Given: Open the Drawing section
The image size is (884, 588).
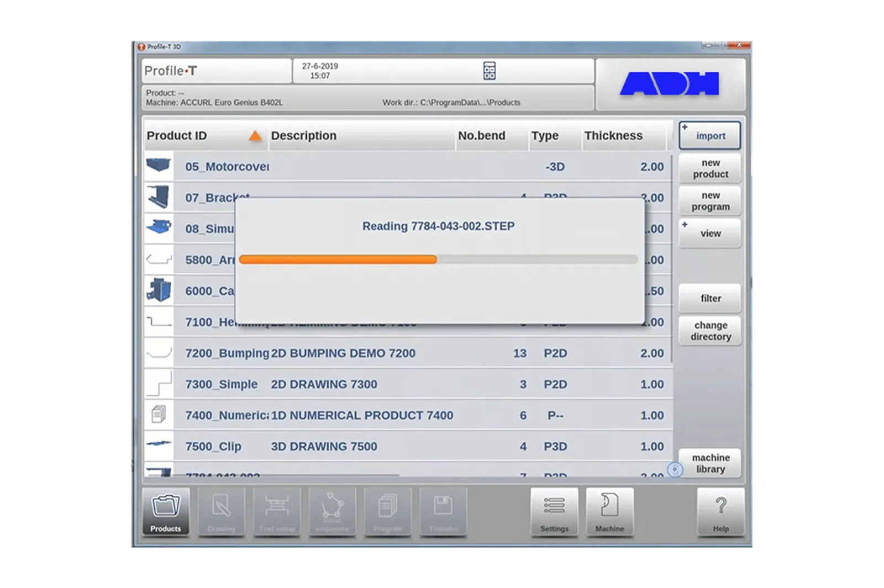Looking at the screenshot, I should 221,512.
